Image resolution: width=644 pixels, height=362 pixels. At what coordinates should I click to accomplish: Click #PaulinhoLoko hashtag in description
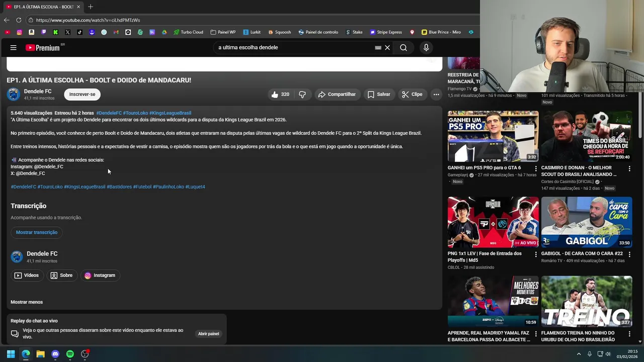pos(169,187)
